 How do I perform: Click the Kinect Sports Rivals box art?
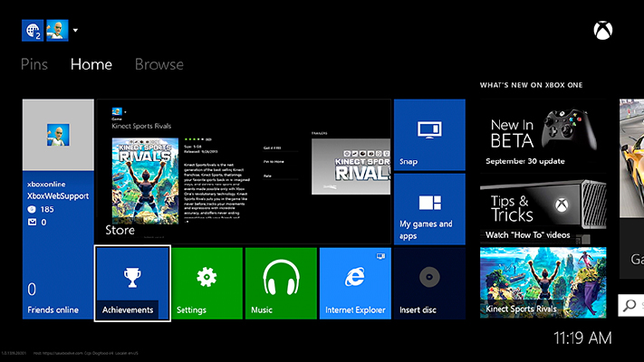click(x=146, y=181)
